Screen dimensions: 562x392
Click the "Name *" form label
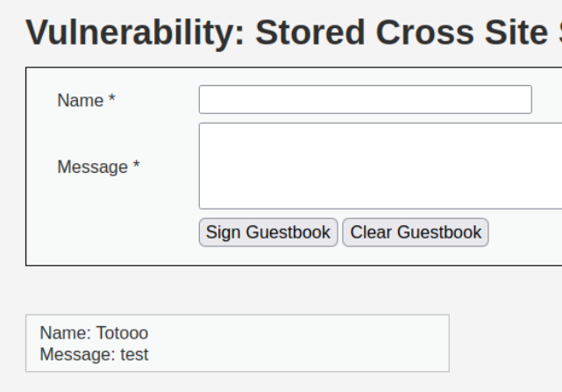[86, 101]
